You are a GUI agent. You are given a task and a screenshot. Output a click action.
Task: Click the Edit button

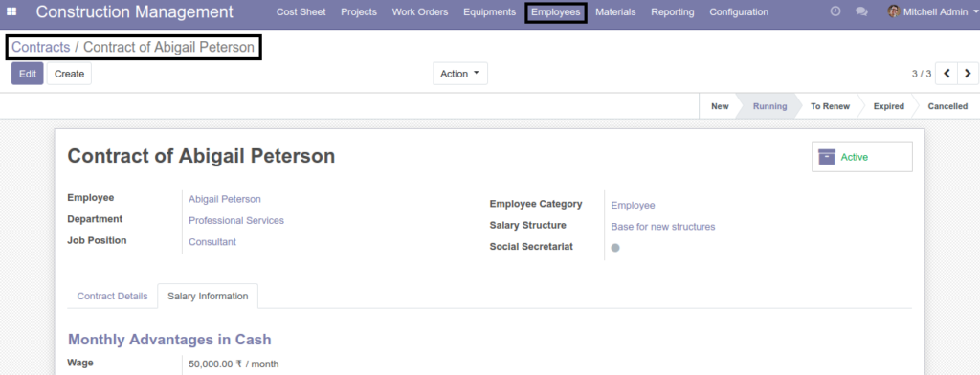[28, 74]
